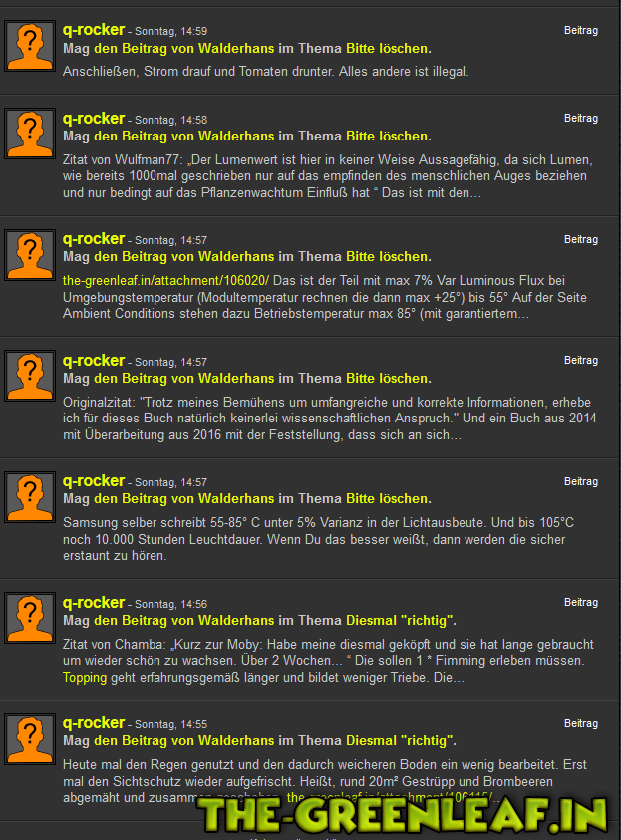Click 'Beitrag' label on 14:55 entry
621x840 pixels.
point(581,723)
